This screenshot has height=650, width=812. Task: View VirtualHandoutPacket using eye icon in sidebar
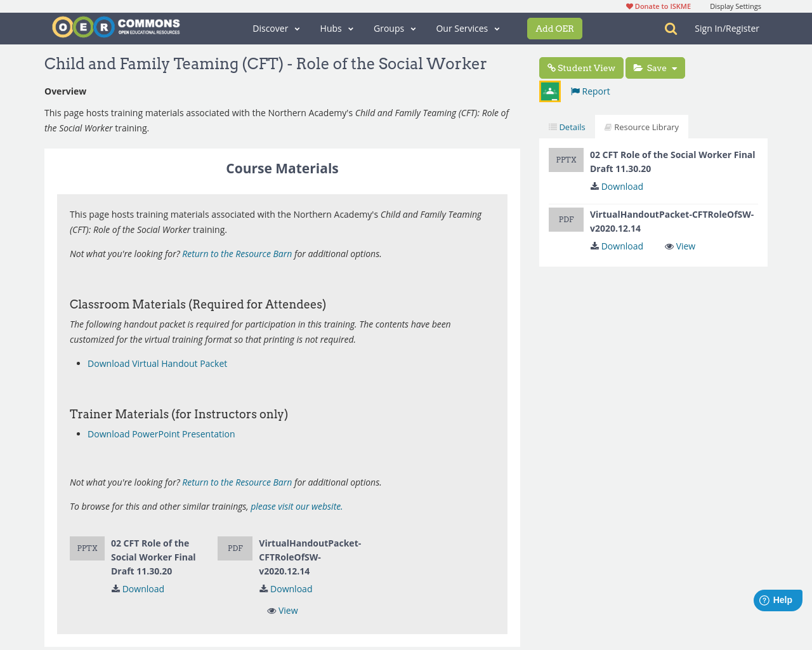tap(679, 245)
